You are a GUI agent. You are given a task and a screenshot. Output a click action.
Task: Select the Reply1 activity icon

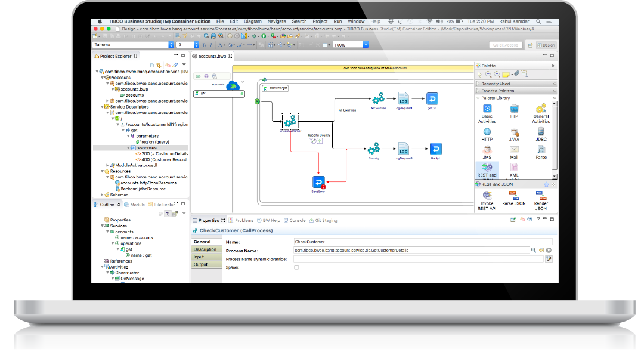[x=435, y=149]
